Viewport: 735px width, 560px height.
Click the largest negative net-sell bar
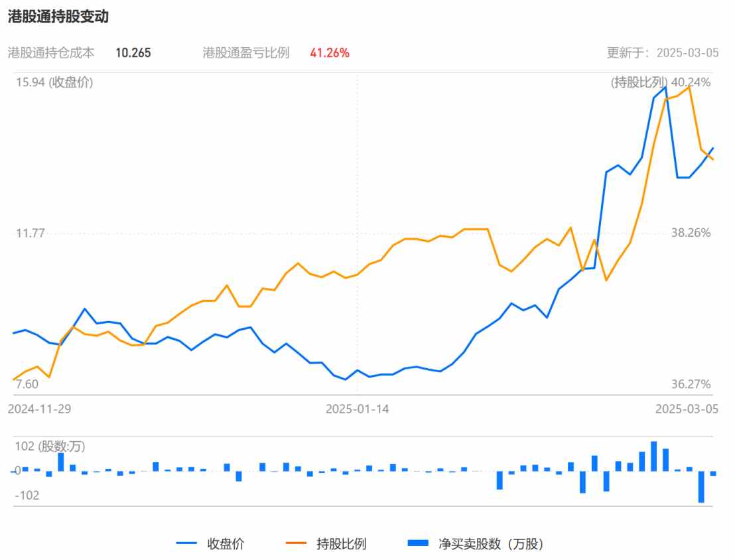701,486
